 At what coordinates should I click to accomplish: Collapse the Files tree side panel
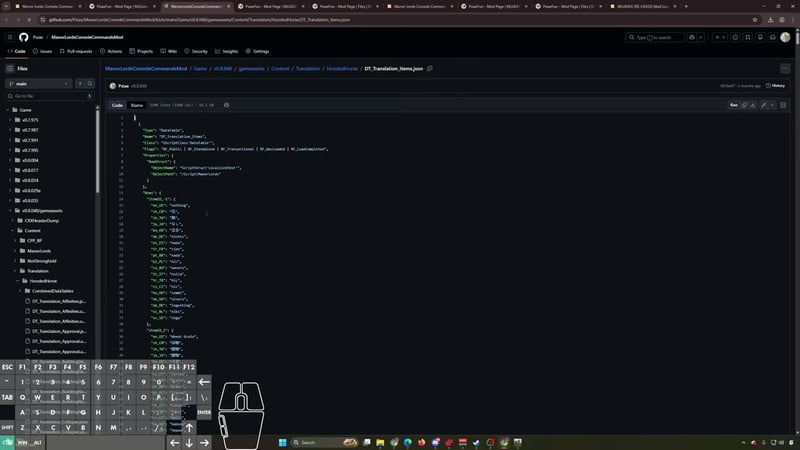(x=10, y=68)
